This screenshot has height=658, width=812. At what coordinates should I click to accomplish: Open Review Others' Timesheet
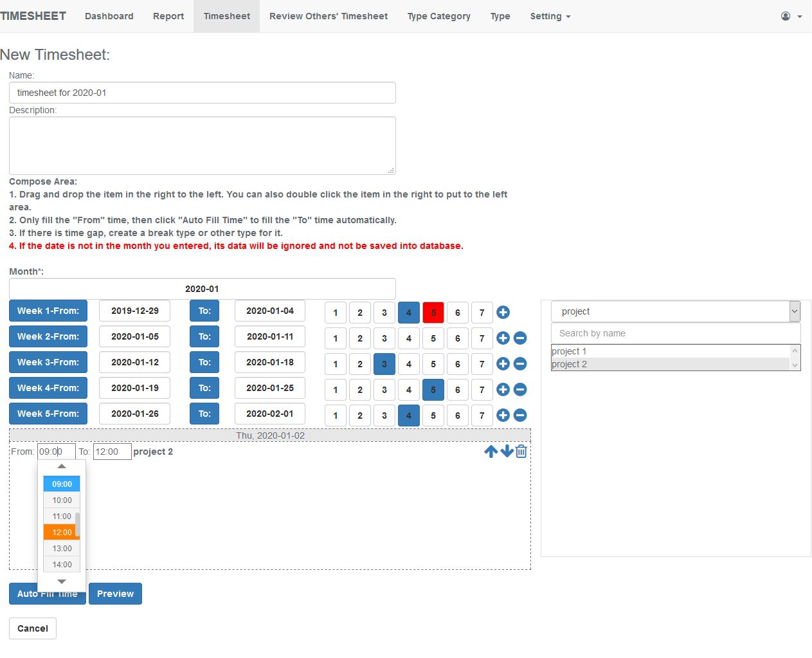click(329, 16)
